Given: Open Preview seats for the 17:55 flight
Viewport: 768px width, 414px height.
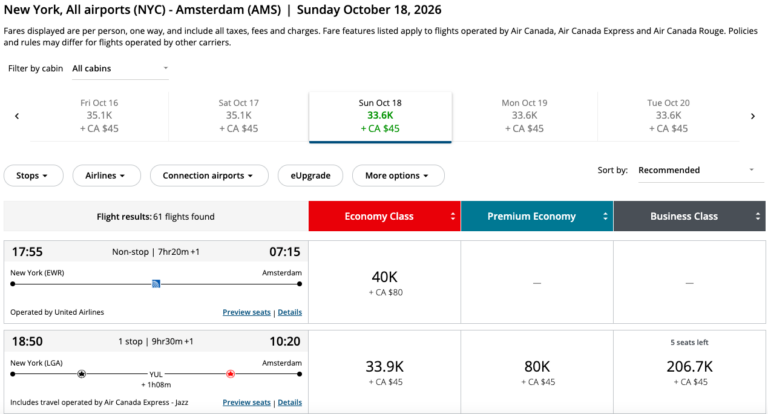Looking at the screenshot, I should point(246,312).
